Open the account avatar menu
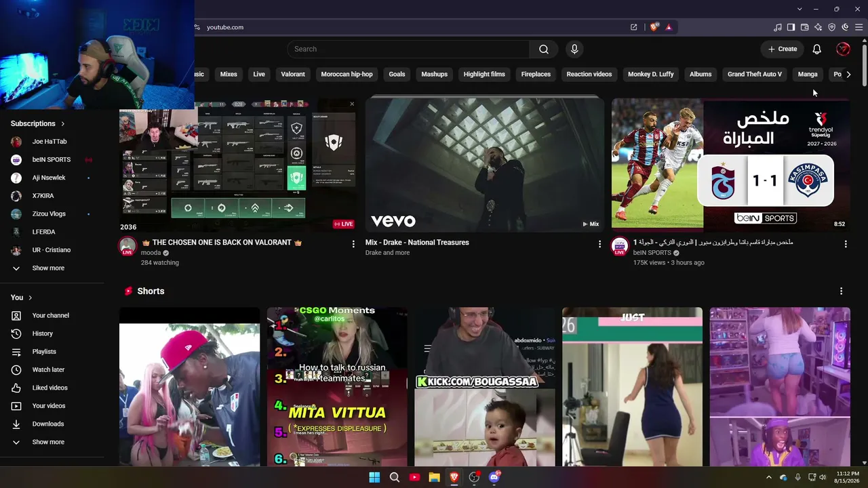 point(844,49)
